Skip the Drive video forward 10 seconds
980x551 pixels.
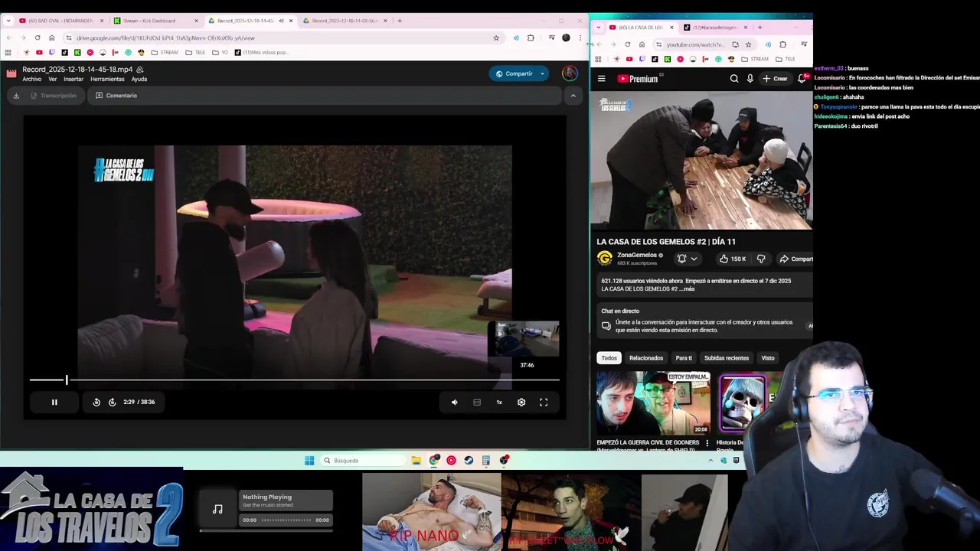coord(112,402)
